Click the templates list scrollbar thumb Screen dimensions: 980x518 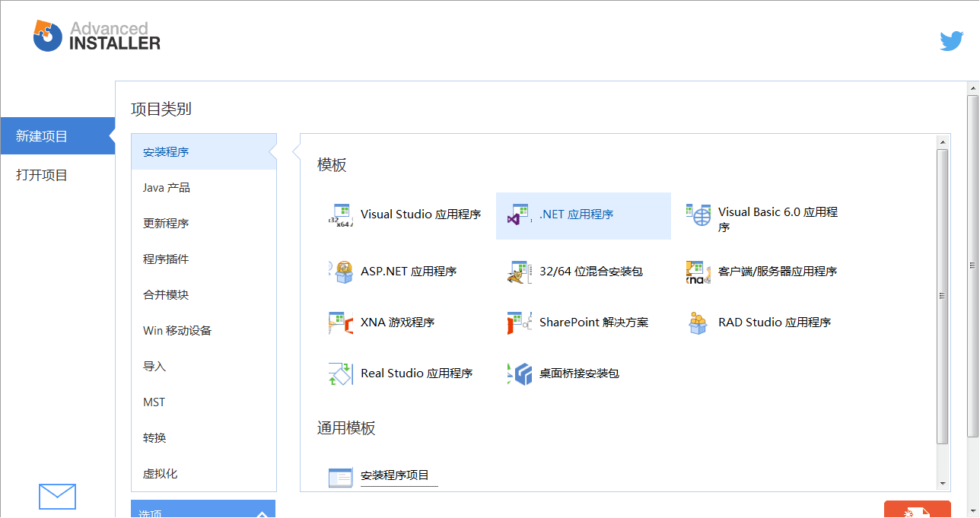pos(943,297)
